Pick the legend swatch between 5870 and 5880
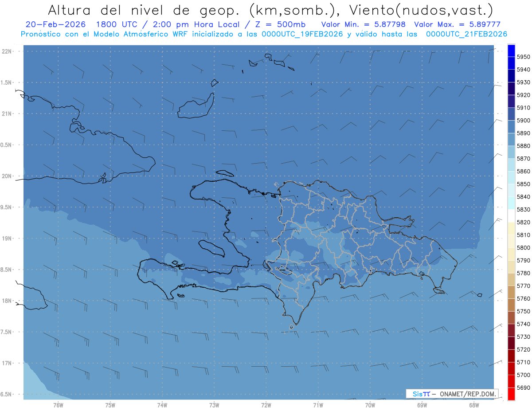The image size is (532, 411). pyautogui.click(x=511, y=153)
